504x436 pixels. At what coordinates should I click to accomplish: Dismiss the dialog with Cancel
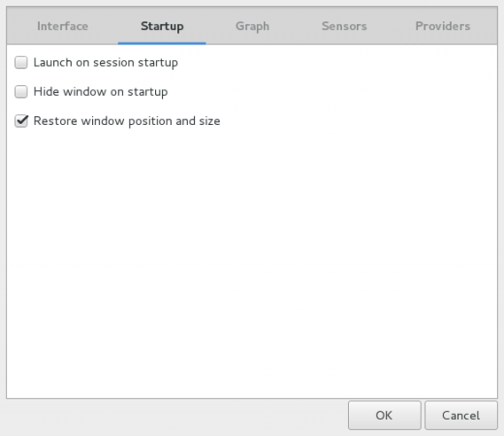click(x=461, y=416)
